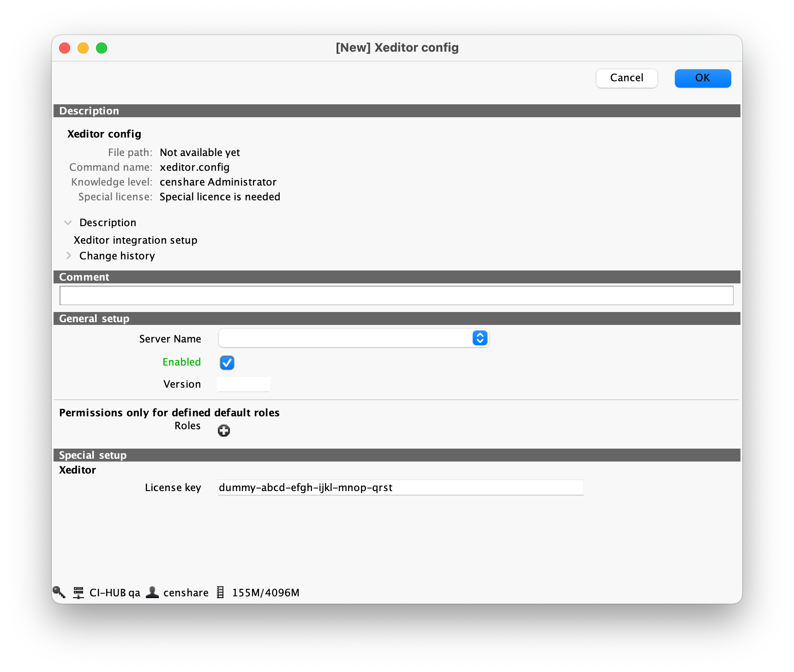Click the yellow minimize window button
794x672 pixels.
tap(83, 48)
